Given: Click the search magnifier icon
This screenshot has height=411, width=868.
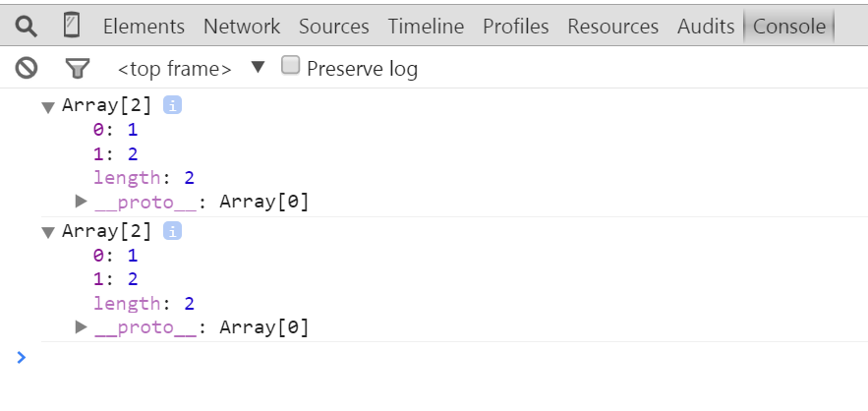Looking at the screenshot, I should (x=27, y=26).
